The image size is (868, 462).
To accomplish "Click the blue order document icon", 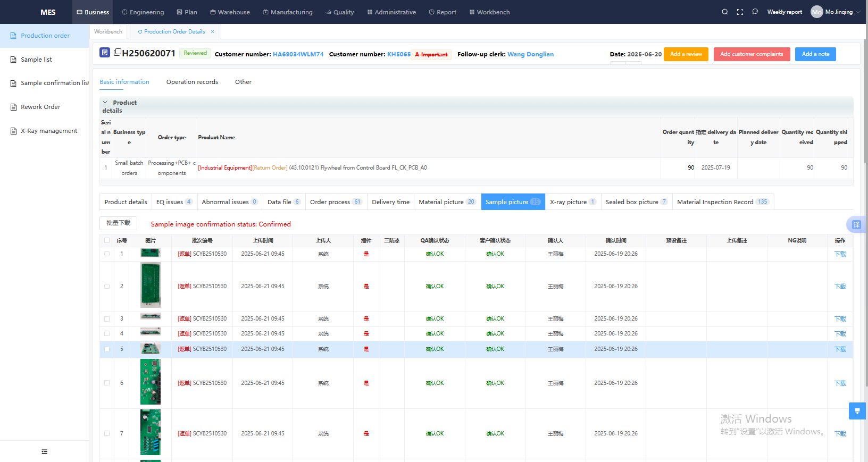I will pyautogui.click(x=105, y=53).
